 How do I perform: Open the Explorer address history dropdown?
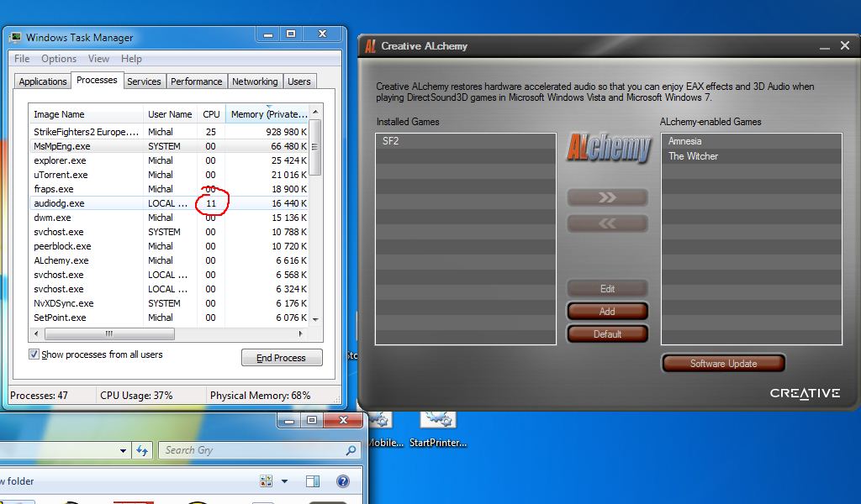tap(123, 451)
